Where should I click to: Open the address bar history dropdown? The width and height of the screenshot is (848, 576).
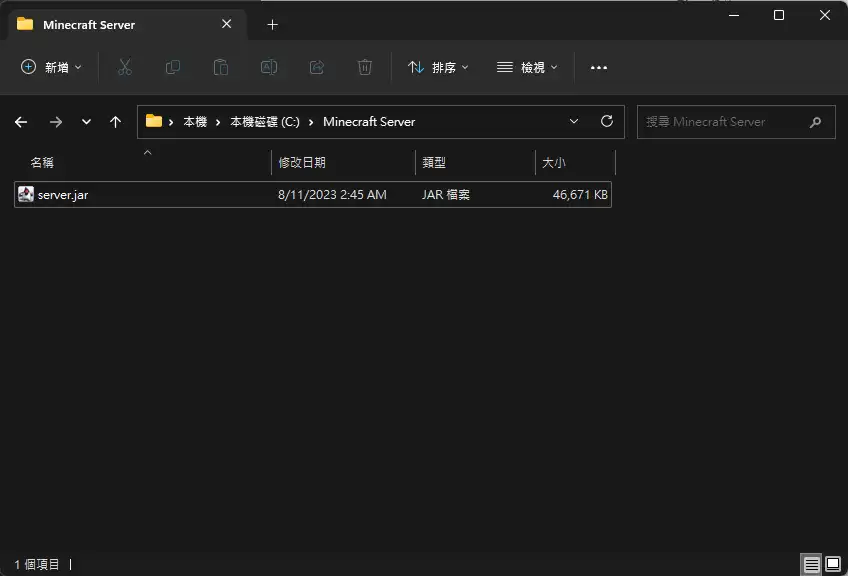point(574,121)
